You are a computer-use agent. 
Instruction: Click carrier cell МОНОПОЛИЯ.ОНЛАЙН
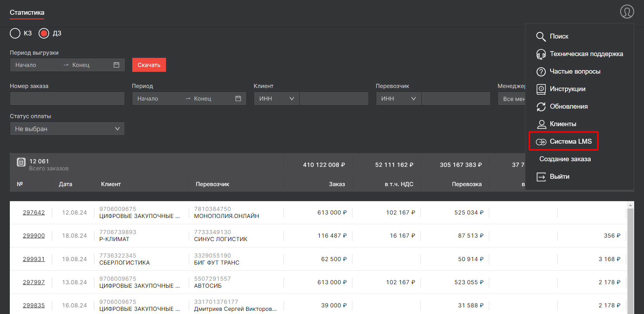(226, 216)
